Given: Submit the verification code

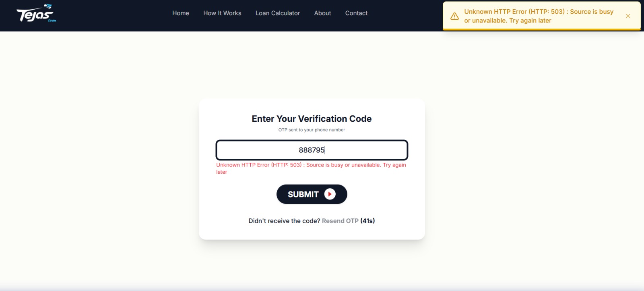Looking at the screenshot, I should [312, 194].
